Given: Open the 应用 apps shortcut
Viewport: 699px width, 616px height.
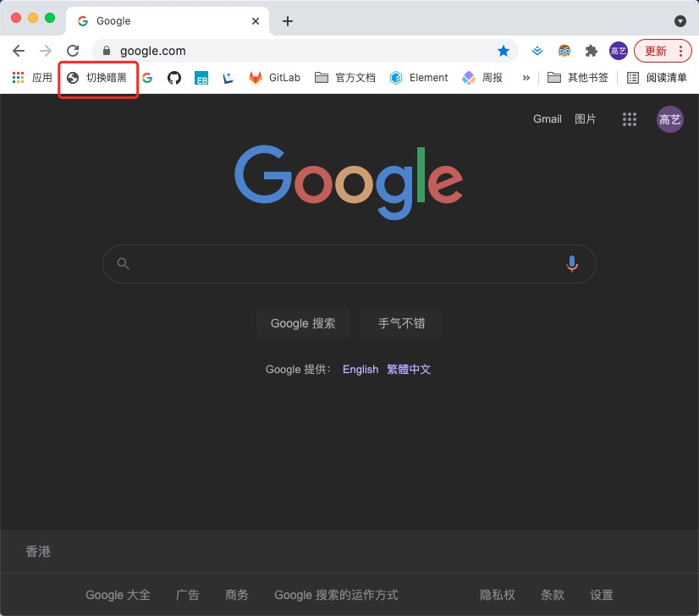Looking at the screenshot, I should tap(32, 78).
